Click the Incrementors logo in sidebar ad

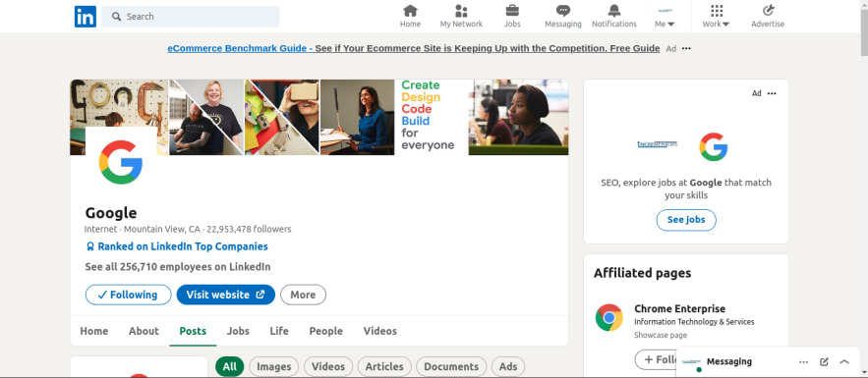click(x=657, y=144)
